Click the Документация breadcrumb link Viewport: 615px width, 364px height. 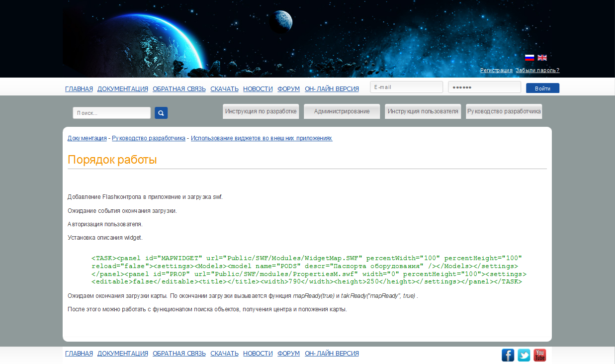coord(87,138)
